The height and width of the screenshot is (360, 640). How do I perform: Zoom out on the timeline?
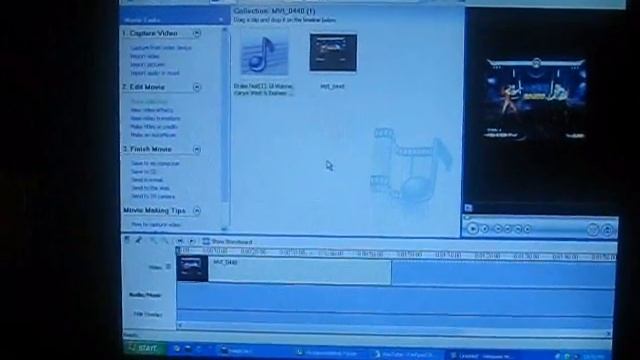coord(164,241)
